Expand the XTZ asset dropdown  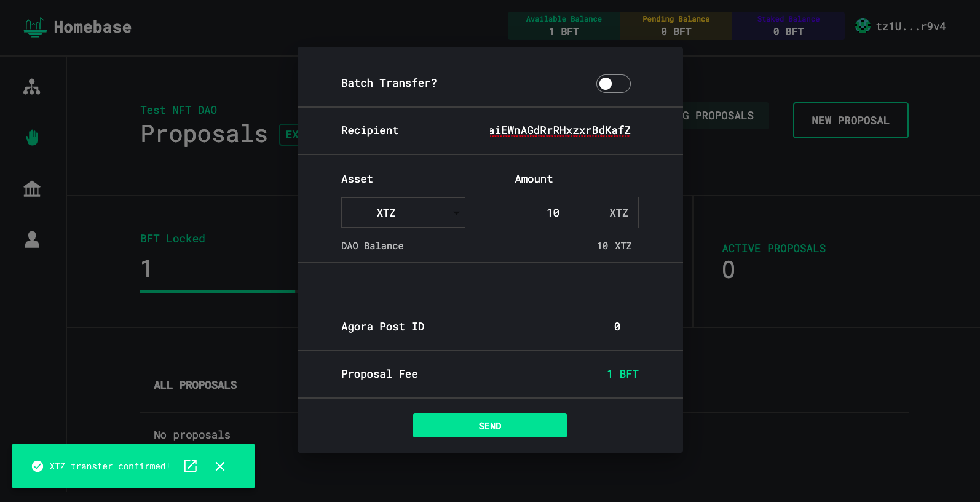403,213
